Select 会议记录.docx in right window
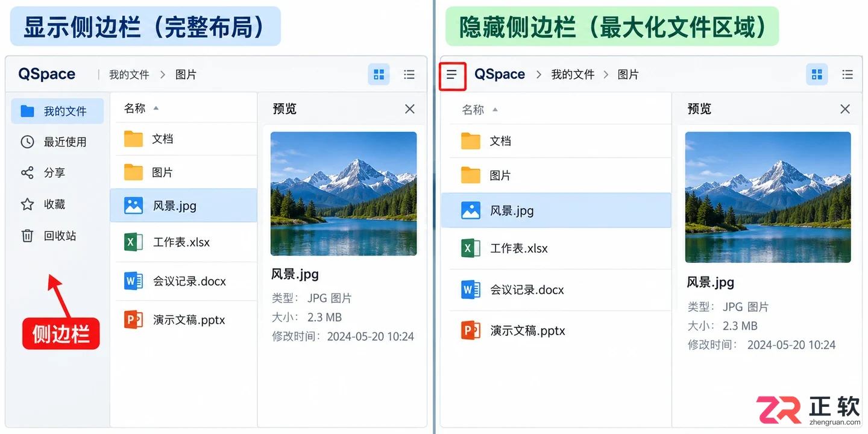The image size is (868, 434). (x=556, y=290)
